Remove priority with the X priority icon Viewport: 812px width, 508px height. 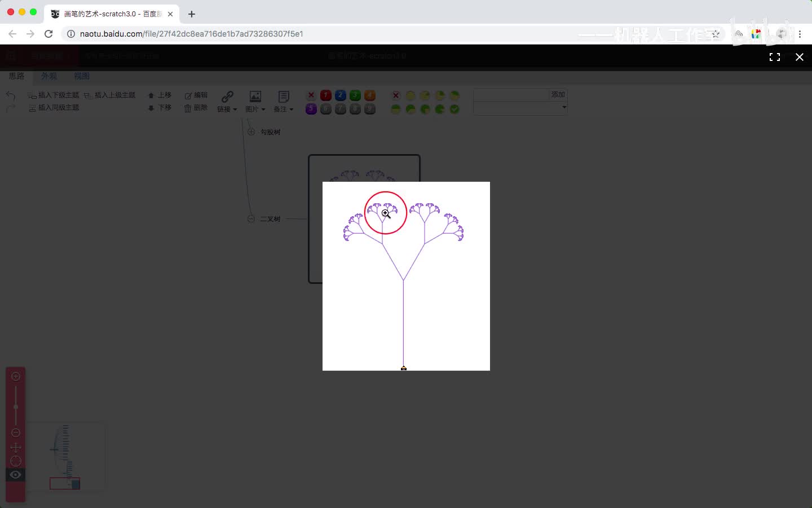pyautogui.click(x=311, y=95)
